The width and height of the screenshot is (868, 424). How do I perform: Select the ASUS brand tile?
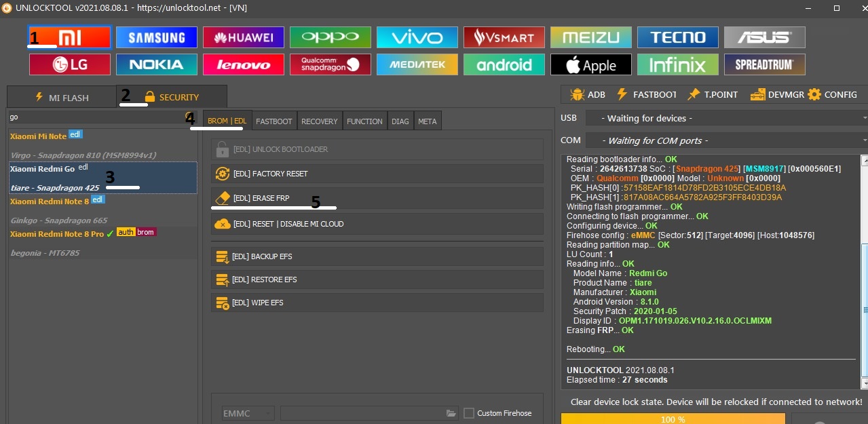(x=765, y=37)
